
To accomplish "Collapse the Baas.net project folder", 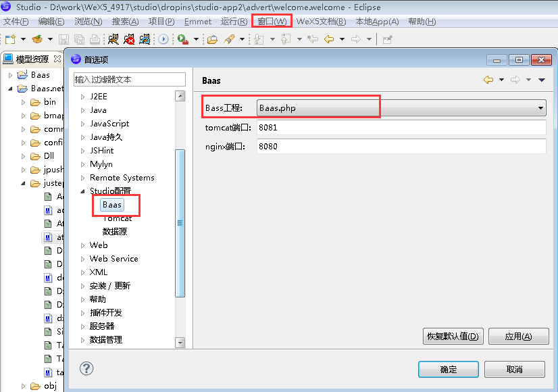I will 10,89.
